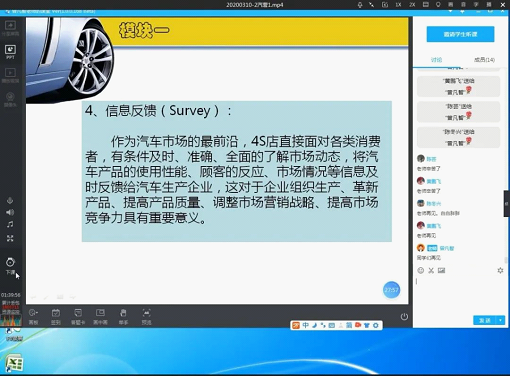
Task: Click the raise hand icon in toolbar
Action: 123,316
